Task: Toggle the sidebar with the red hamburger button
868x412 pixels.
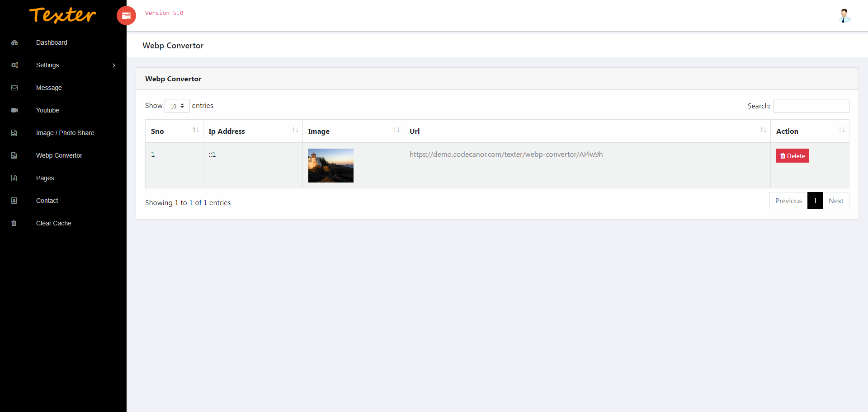Action: (126, 16)
